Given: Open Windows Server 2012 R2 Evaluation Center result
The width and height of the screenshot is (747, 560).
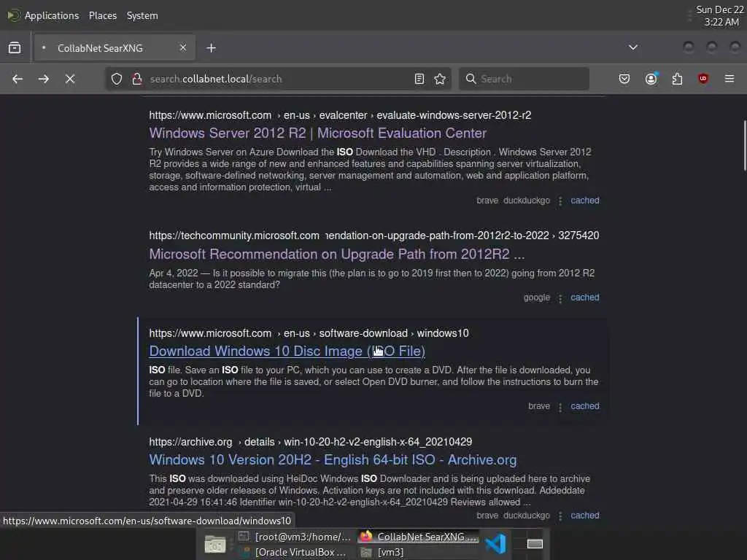Looking at the screenshot, I should click(x=318, y=133).
